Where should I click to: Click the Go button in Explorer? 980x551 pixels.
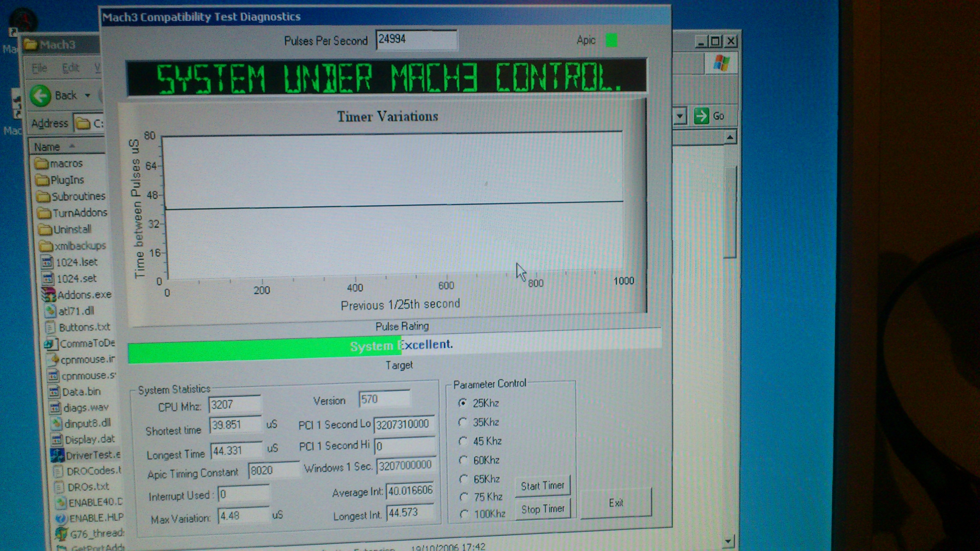(709, 116)
